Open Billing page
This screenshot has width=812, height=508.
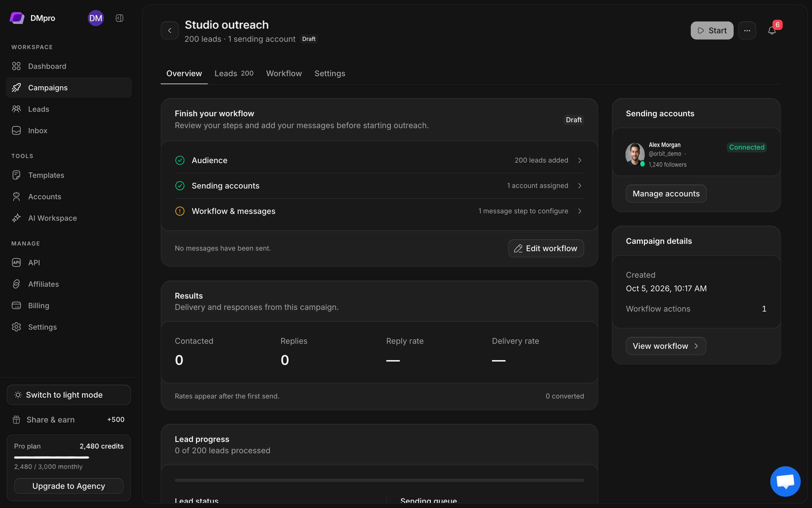coord(69,305)
